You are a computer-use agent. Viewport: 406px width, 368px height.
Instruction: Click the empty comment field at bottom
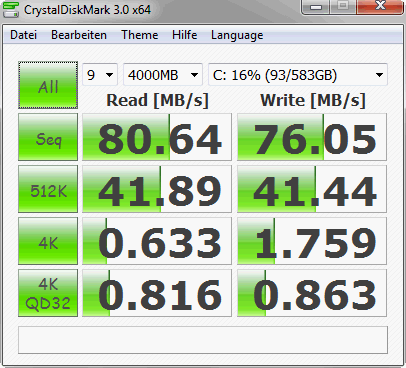click(203, 340)
